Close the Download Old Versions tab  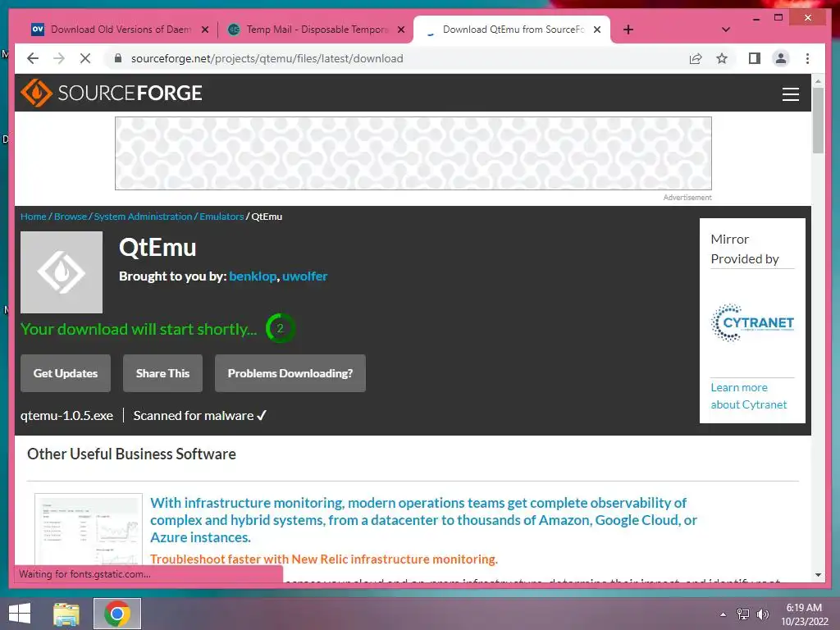pos(204,30)
